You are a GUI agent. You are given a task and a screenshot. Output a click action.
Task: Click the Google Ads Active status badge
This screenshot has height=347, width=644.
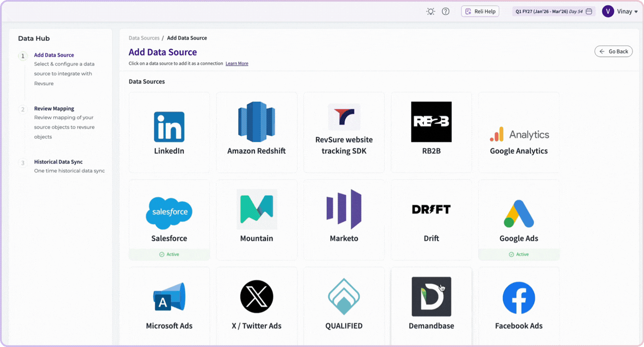click(519, 254)
